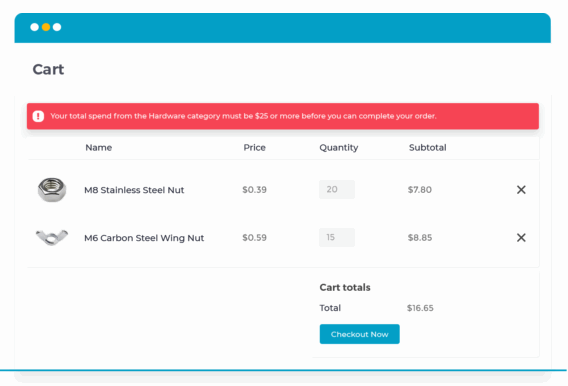Click the Name column header

[99, 147]
